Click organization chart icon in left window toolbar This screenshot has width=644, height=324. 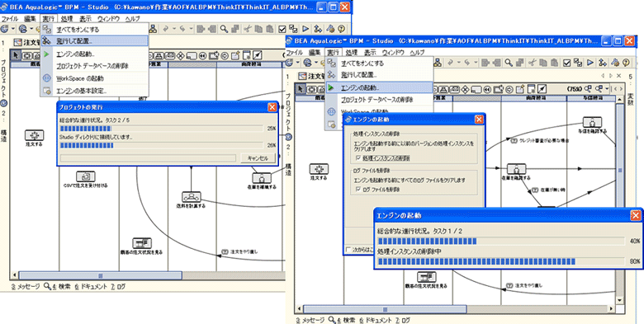(x=154, y=29)
